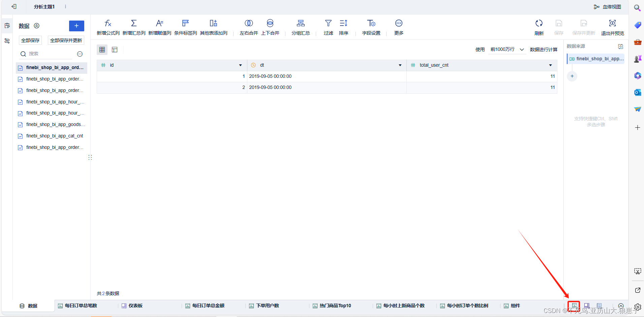The width and height of the screenshot is (644, 317).
Task: Select the bold finebi_shop_bi_app_ord... table
Action: tap(52, 67)
